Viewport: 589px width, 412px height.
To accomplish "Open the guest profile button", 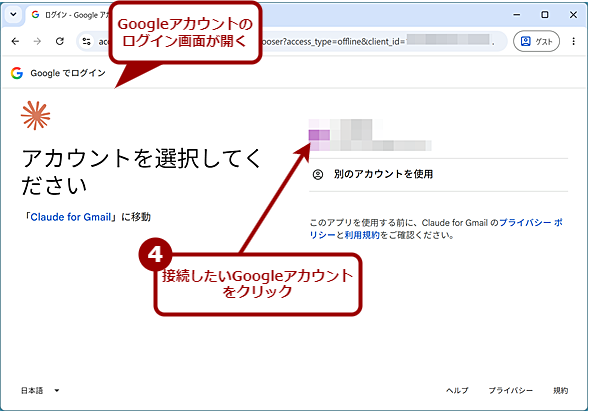I will (x=536, y=41).
